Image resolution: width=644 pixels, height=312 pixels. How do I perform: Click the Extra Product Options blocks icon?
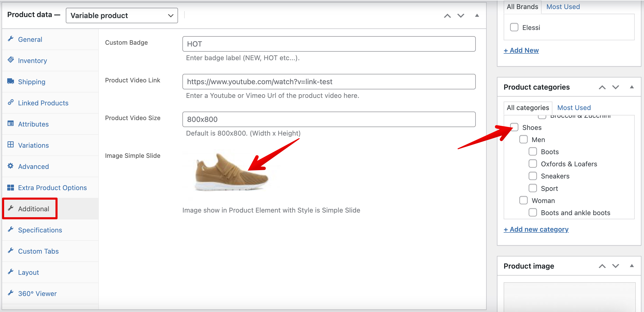point(11,188)
